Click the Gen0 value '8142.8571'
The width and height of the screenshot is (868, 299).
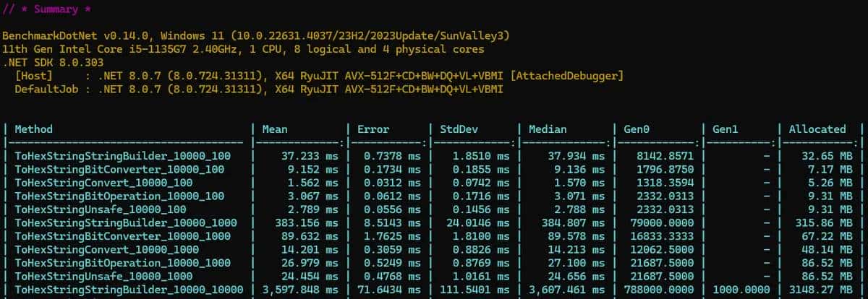click(x=665, y=156)
